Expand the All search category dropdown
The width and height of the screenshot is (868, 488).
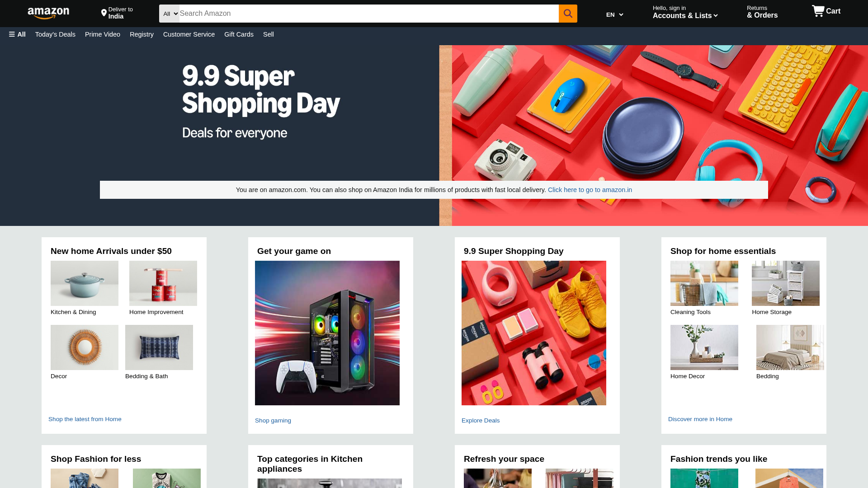click(170, 14)
